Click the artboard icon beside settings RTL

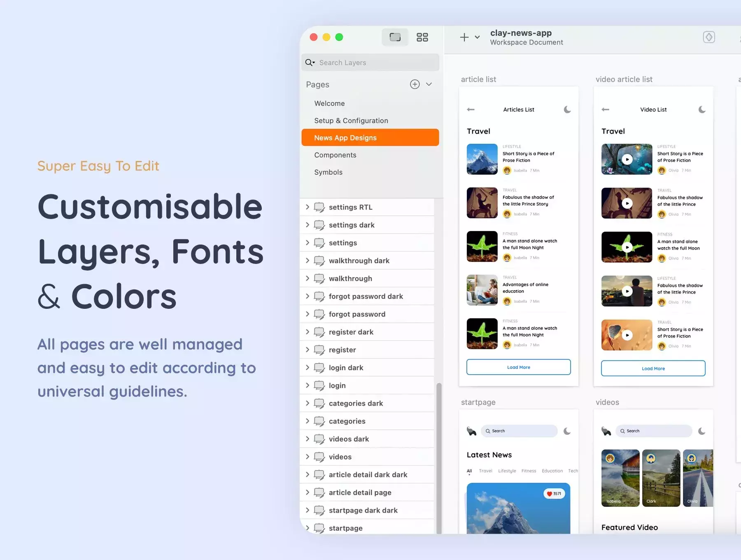[319, 208]
